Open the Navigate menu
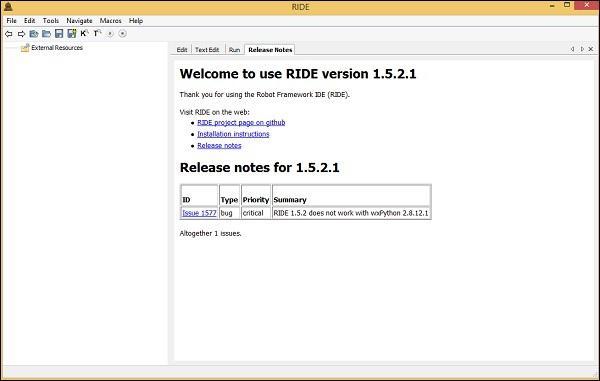Screen dimensions: 600x381 (x=79, y=21)
